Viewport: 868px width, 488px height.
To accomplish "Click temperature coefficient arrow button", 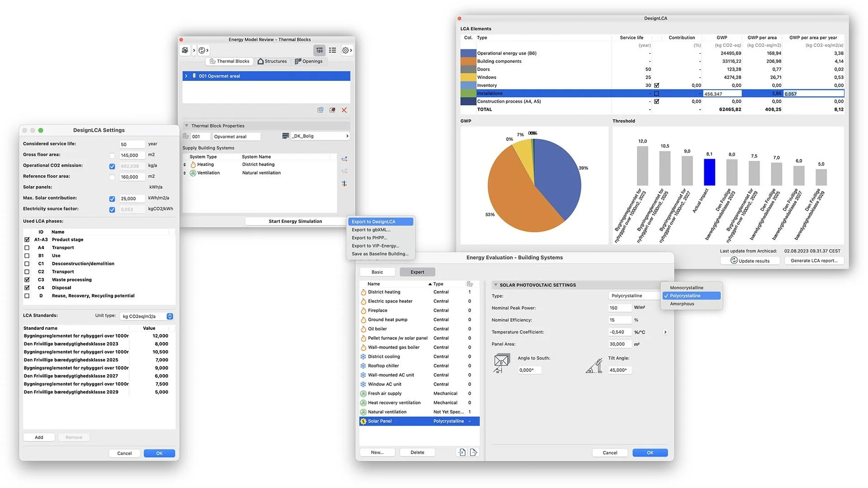I will coord(665,332).
